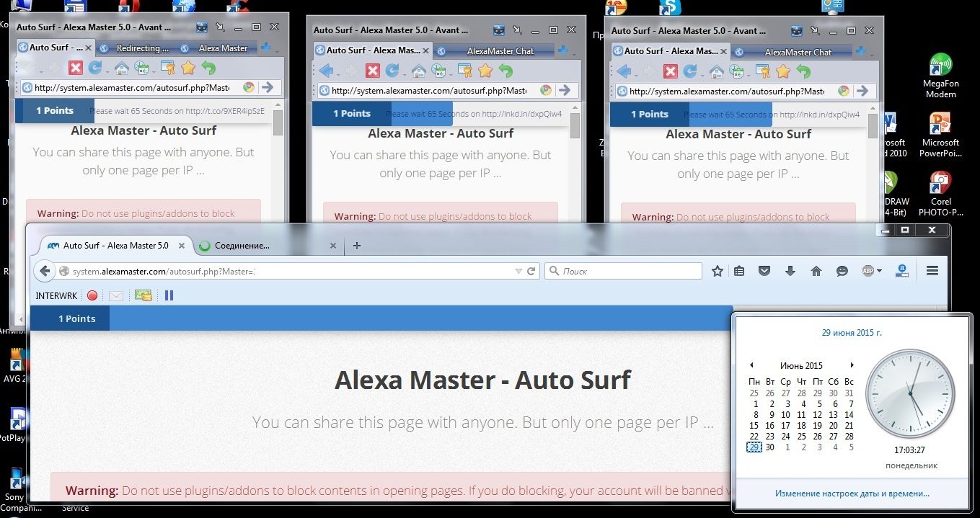Show next month in calendar
Viewport: 980px width, 518px height.
852,365
